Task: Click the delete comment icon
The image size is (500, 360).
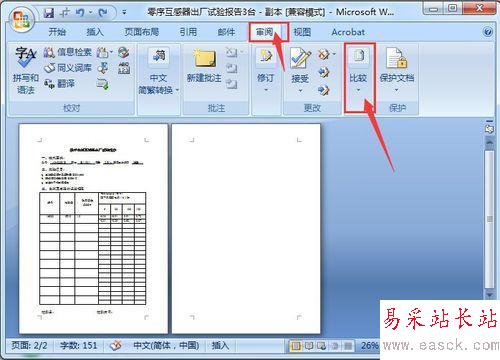Action: pyautogui.click(x=232, y=52)
